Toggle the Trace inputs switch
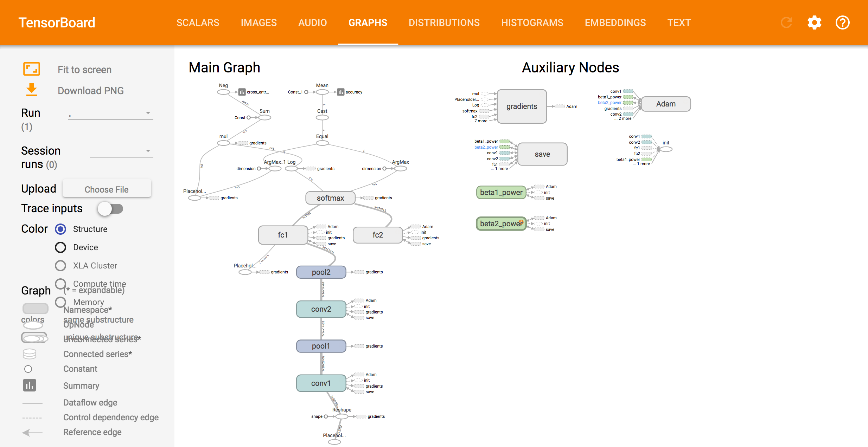 [x=110, y=209]
